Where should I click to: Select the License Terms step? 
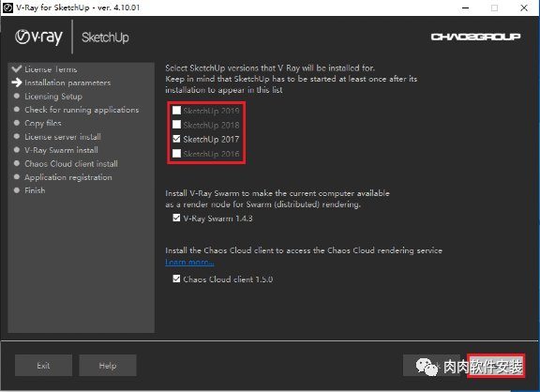point(51,69)
